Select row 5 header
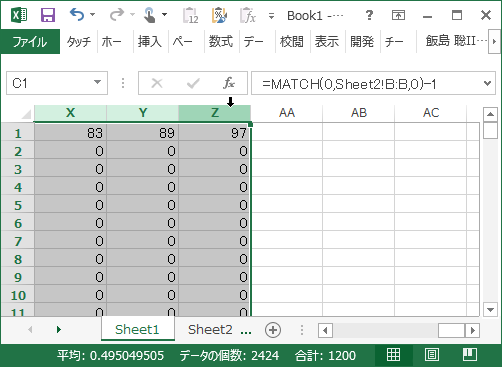 coord(18,205)
